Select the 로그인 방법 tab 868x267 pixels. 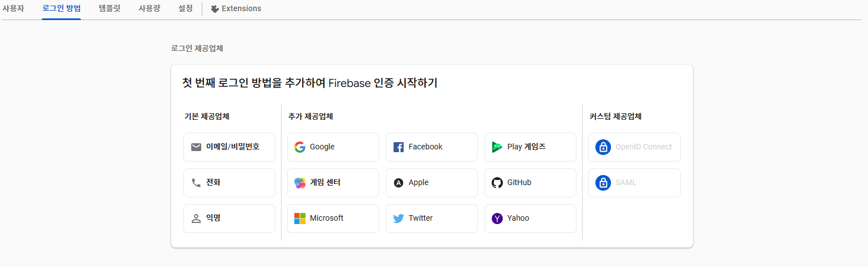pyautogui.click(x=61, y=8)
